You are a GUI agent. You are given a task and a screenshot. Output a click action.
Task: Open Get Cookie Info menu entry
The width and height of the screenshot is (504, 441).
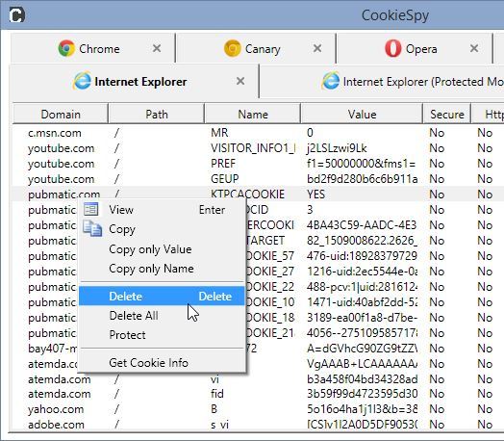pyautogui.click(x=162, y=363)
